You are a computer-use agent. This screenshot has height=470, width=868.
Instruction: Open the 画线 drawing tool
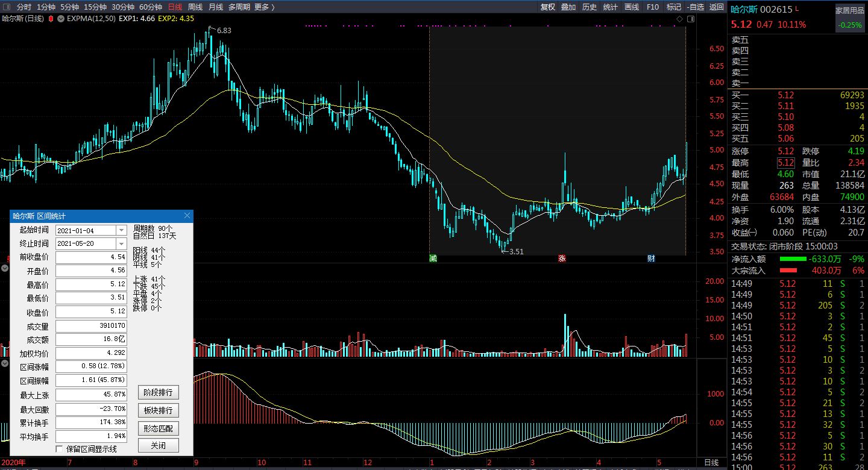pos(632,7)
